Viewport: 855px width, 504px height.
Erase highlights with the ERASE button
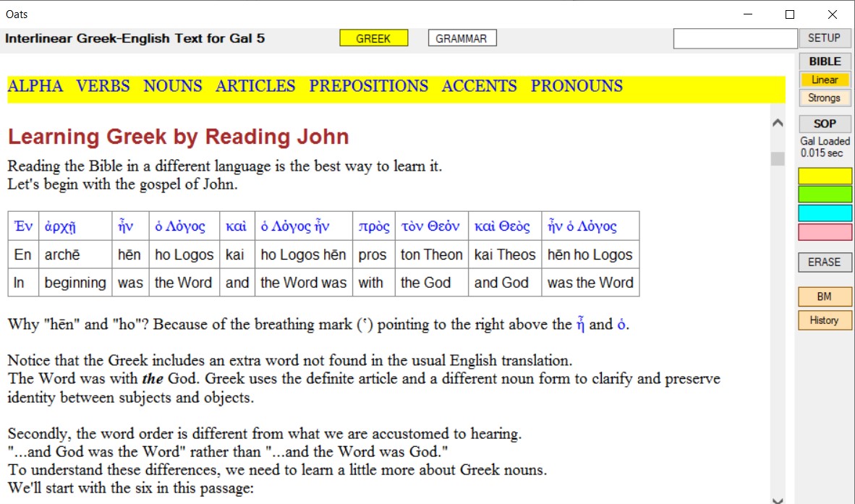pos(825,262)
